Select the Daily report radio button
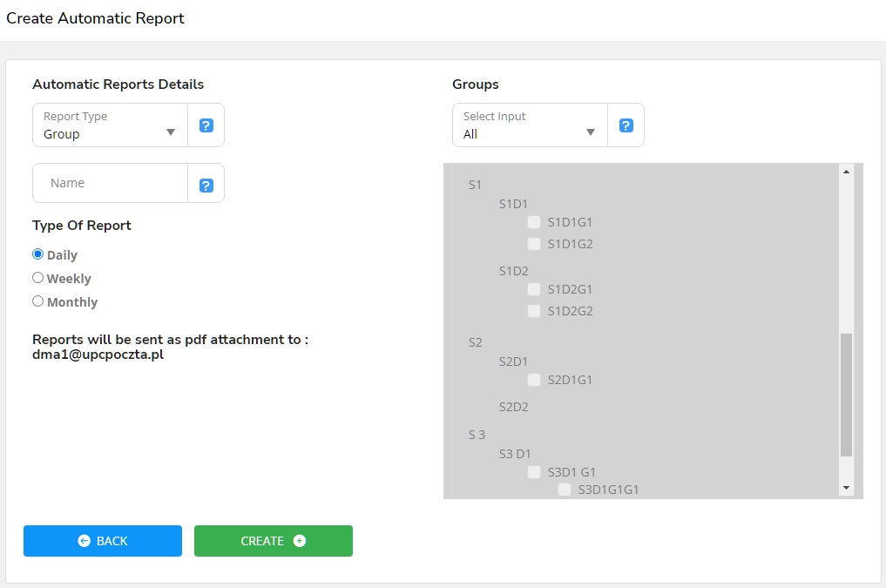 point(38,254)
